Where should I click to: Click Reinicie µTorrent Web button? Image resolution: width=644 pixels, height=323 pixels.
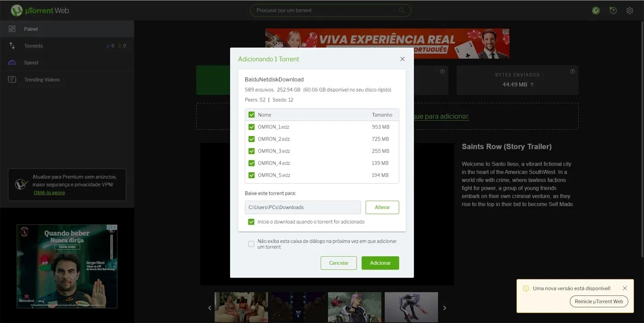599,301
